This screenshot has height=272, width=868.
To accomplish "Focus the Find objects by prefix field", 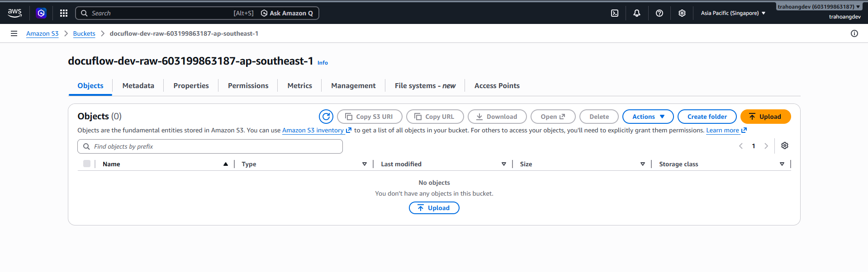I will coord(210,146).
